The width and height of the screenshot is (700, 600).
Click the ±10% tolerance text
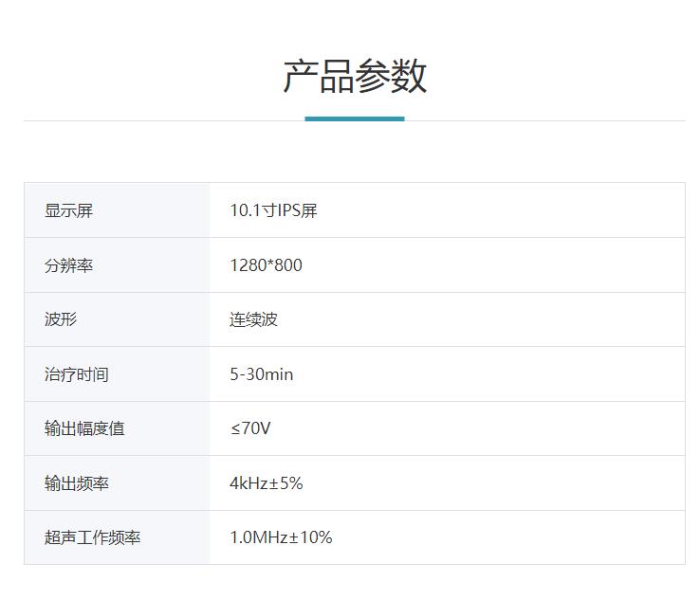click(310, 537)
